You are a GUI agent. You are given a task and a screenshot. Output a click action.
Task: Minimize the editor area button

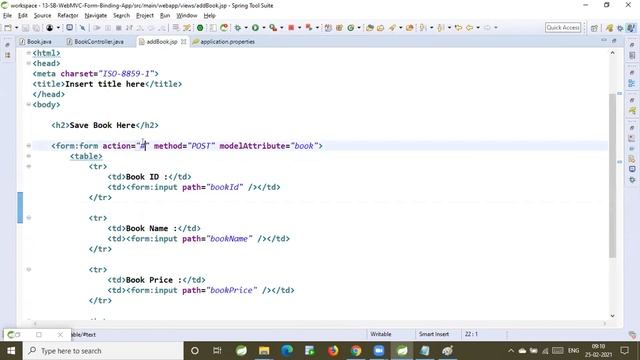point(604,40)
